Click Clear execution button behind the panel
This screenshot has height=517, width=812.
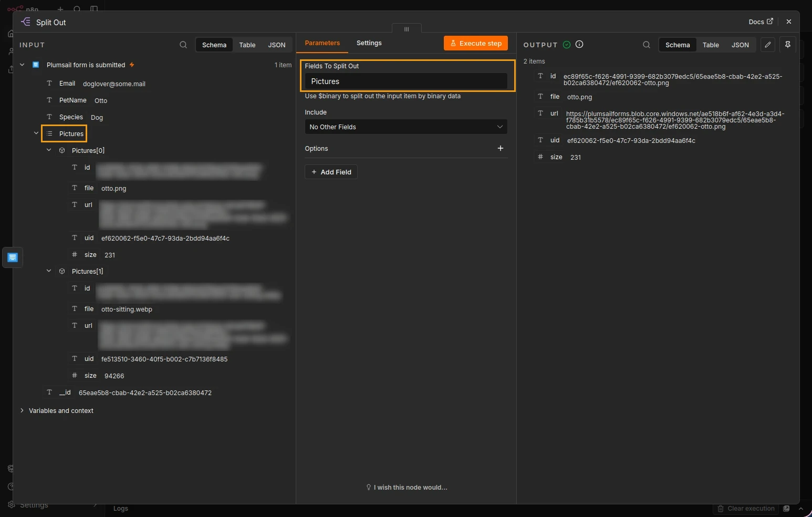[x=746, y=509]
